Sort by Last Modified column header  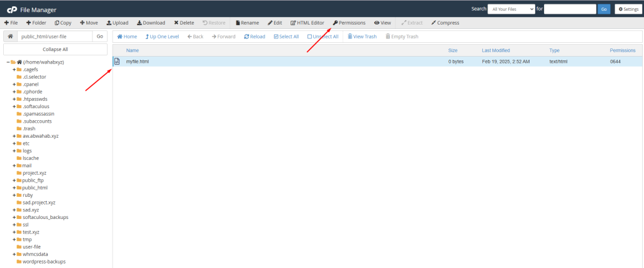[x=496, y=50]
